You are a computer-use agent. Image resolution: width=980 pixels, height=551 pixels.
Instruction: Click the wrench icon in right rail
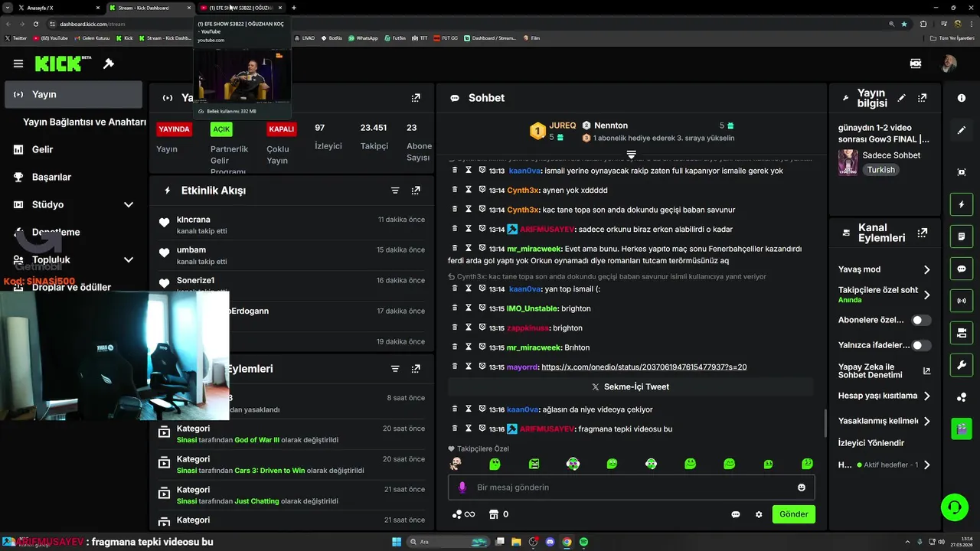[962, 365]
